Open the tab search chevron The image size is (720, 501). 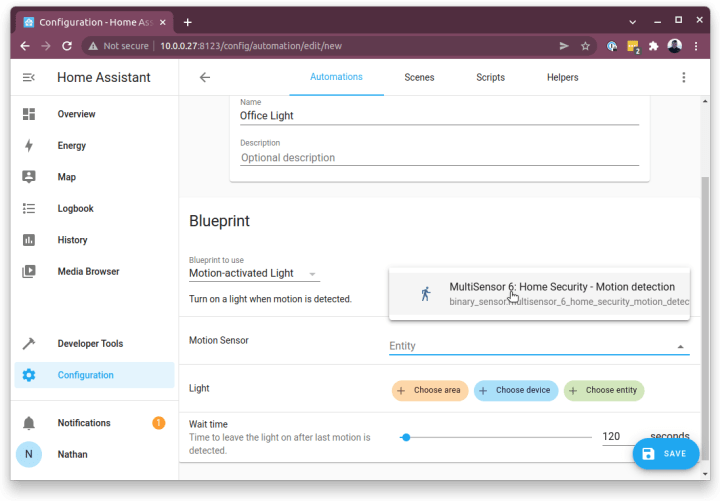click(x=632, y=22)
